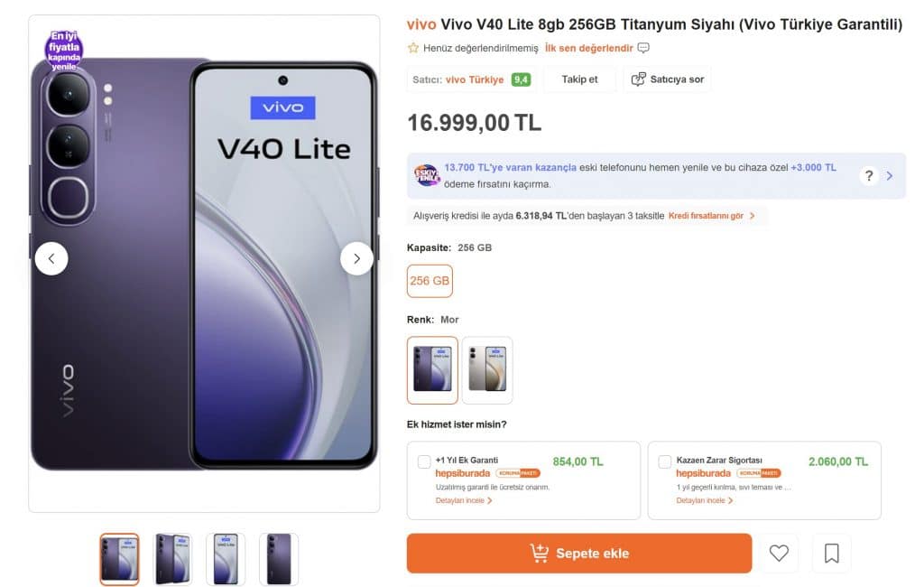
Task: Add to cart with Sepete ekle
Action: 579,554
